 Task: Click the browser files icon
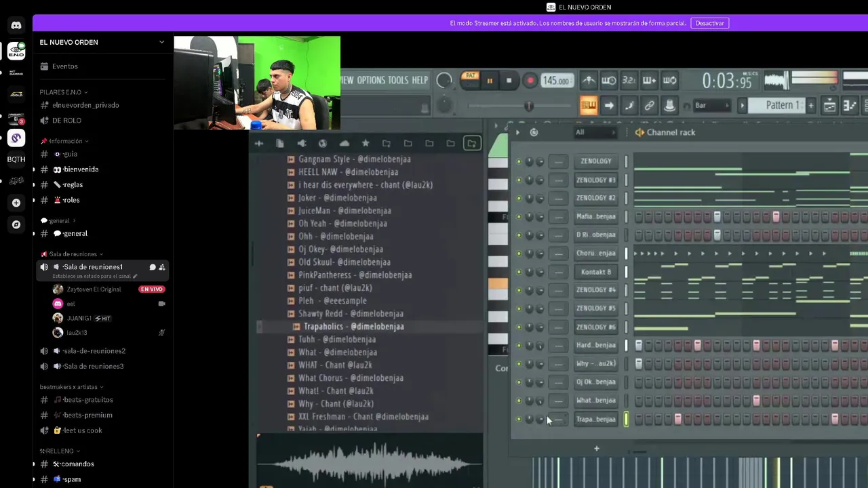tap(280, 143)
